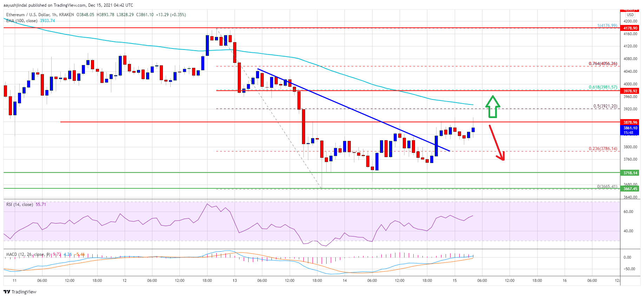The width and height of the screenshot is (644, 298).
Task: Click the 3640.00 price axis label
Action: click(630, 197)
